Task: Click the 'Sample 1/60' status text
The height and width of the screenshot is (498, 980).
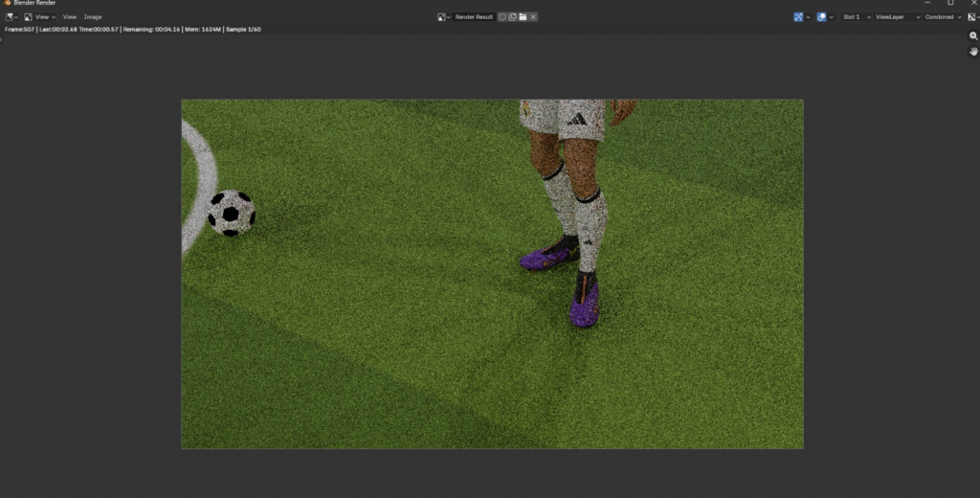Action: pos(243,30)
